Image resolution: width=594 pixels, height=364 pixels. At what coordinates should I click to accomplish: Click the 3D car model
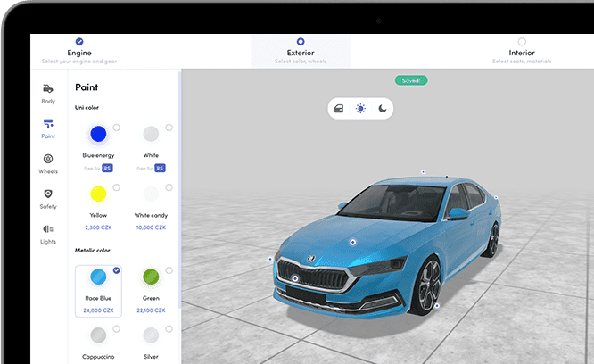386,246
